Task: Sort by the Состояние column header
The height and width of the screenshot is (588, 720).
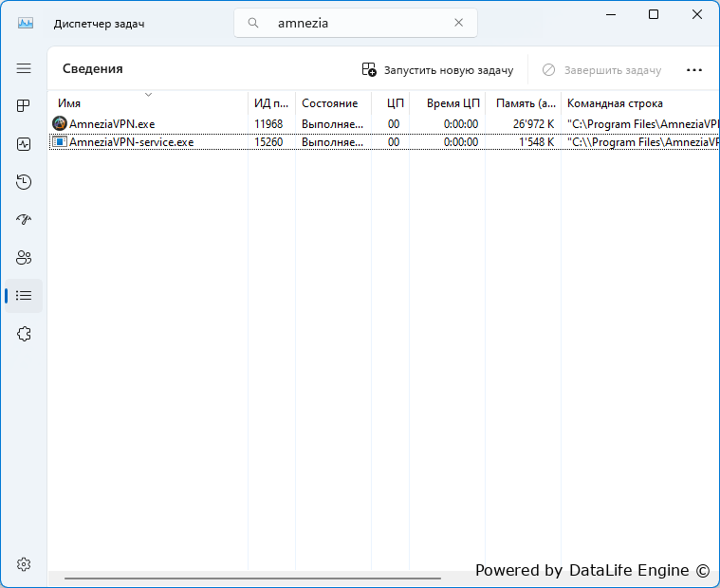Action: coord(333,103)
